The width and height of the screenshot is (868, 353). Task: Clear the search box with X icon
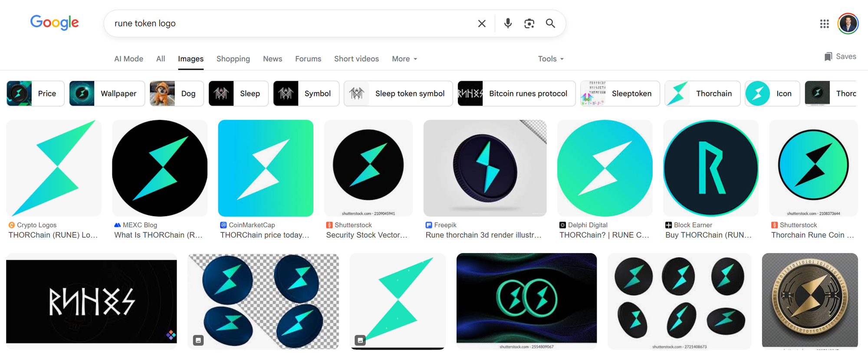point(482,23)
